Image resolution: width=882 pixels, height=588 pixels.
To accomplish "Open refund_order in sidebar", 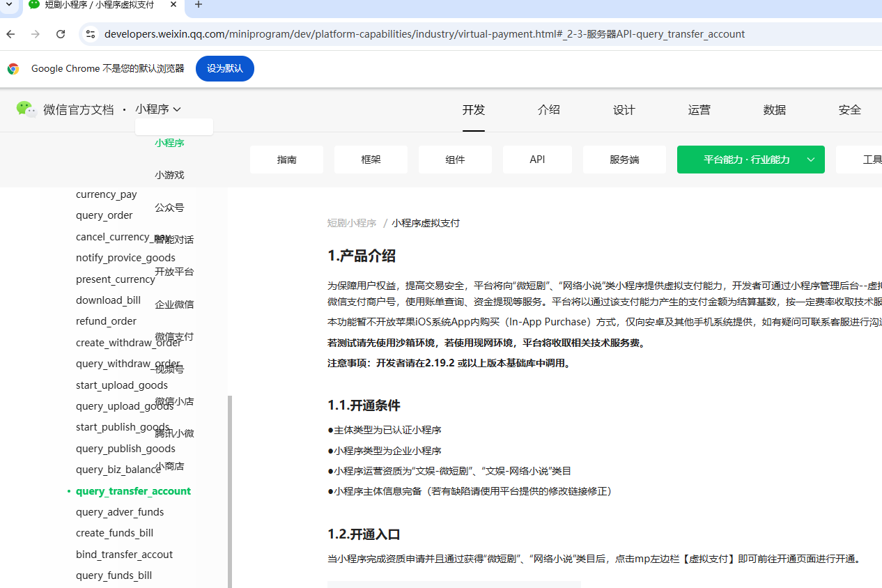I will [x=106, y=321].
